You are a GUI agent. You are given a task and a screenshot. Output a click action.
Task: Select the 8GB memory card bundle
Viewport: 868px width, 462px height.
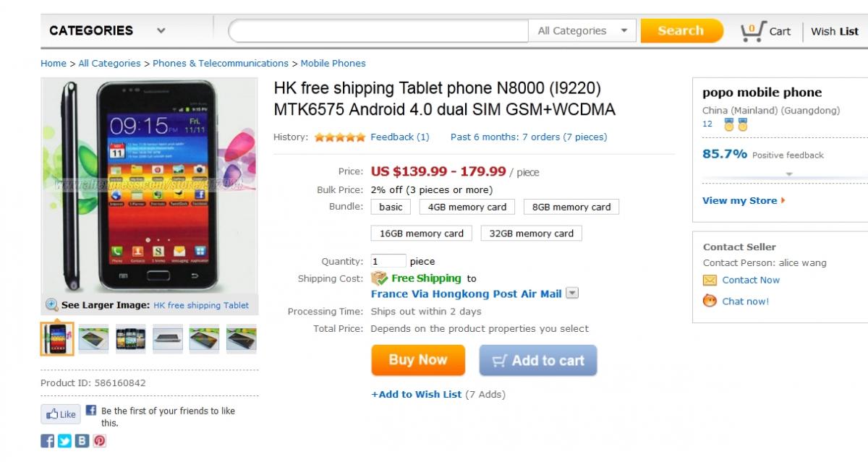pyautogui.click(x=571, y=207)
